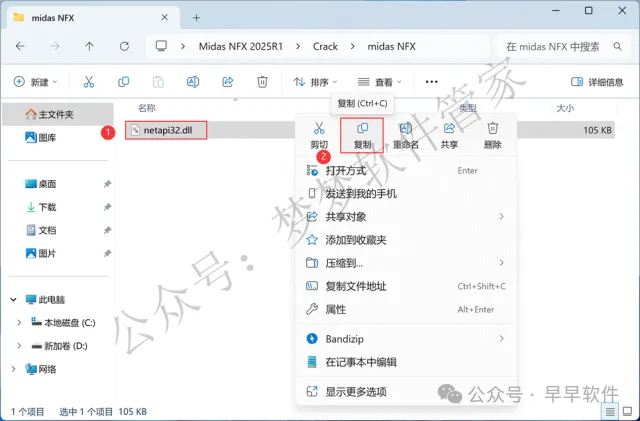Click 剪切 in the context menu

point(319,136)
